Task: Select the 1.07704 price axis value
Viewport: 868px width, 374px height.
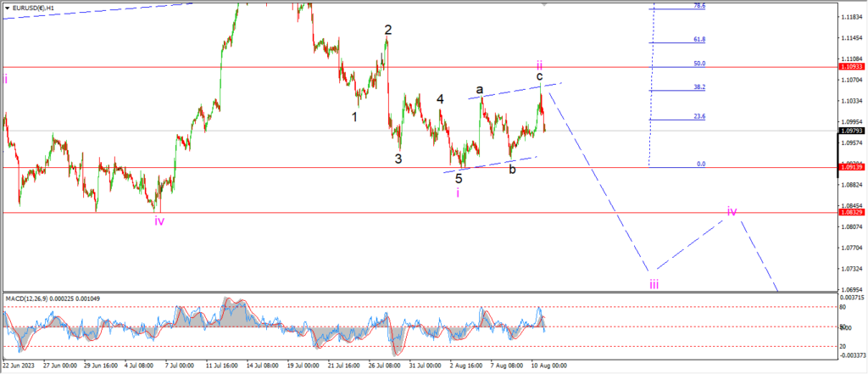Action: [x=850, y=248]
